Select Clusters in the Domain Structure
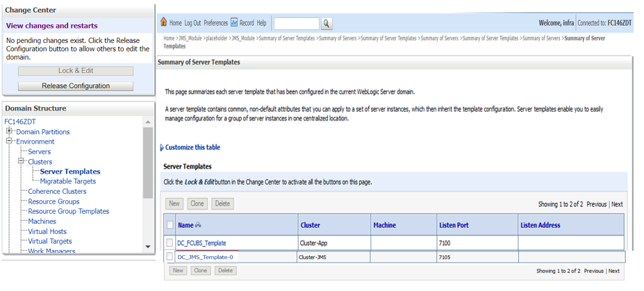This screenshot has height=291, width=644. [x=40, y=162]
